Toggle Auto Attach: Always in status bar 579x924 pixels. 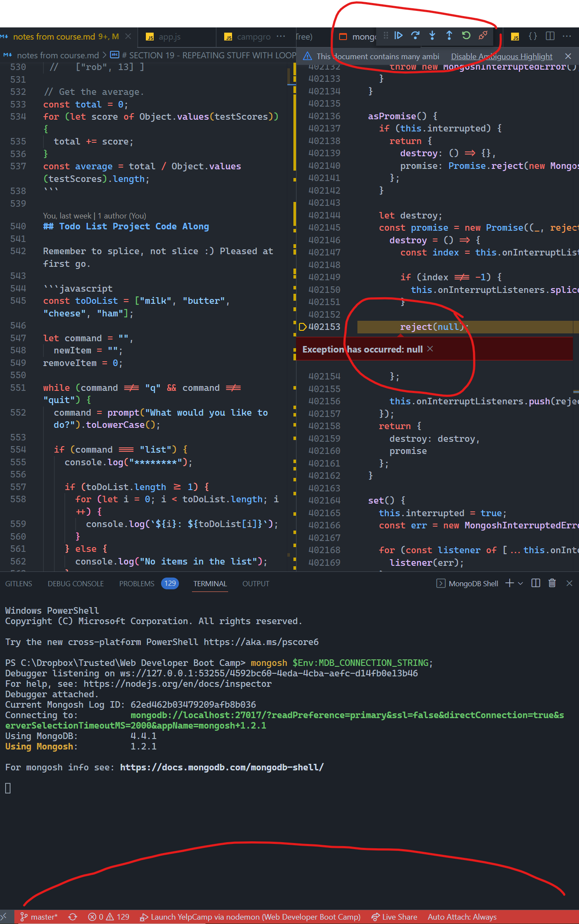(x=462, y=917)
